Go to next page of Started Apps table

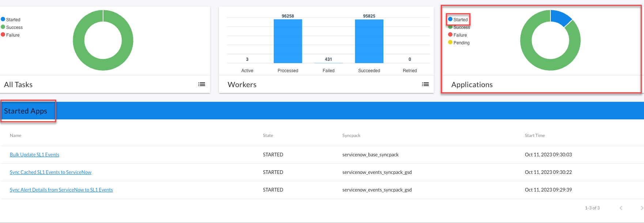pyautogui.click(x=641, y=208)
